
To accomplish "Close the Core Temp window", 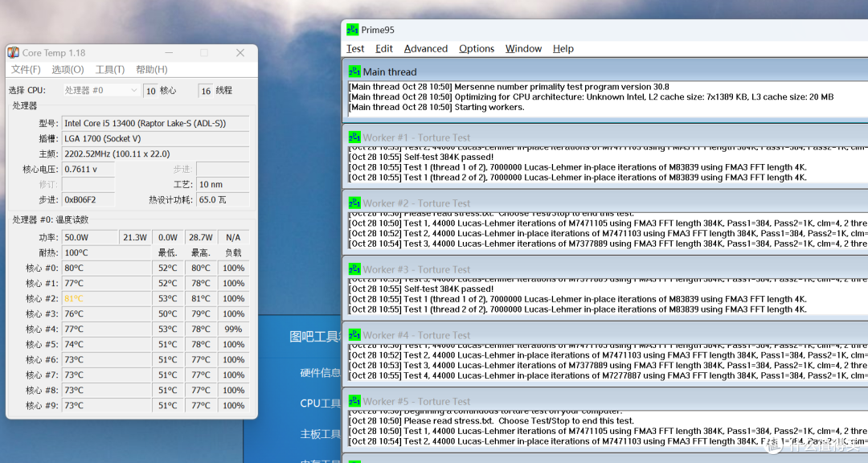I will coord(240,52).
